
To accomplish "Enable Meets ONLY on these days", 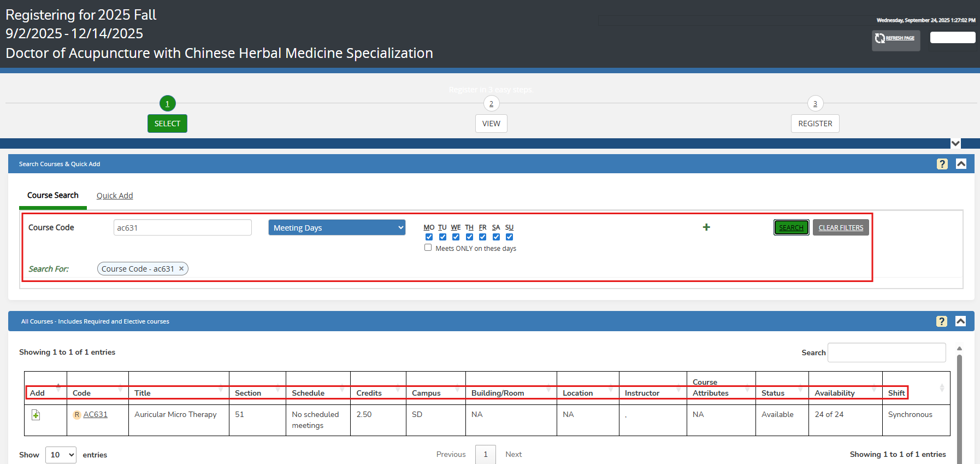I will click(428, 248).
